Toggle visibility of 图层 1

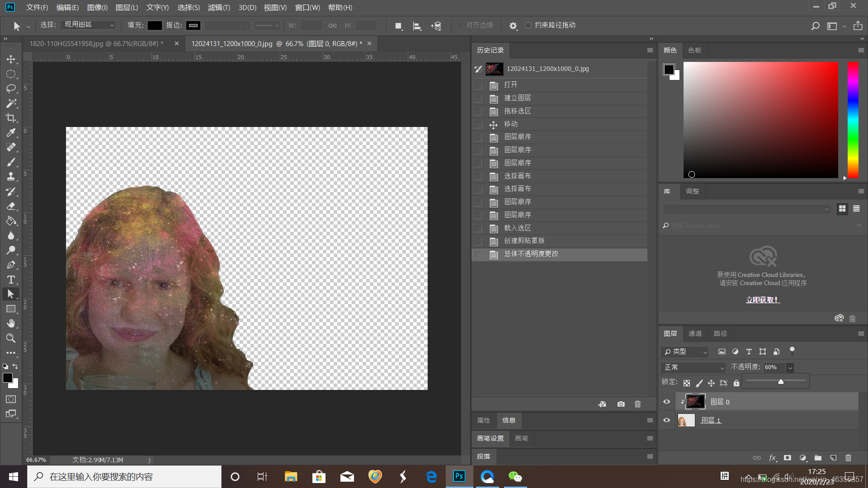[x=666, y=420]
